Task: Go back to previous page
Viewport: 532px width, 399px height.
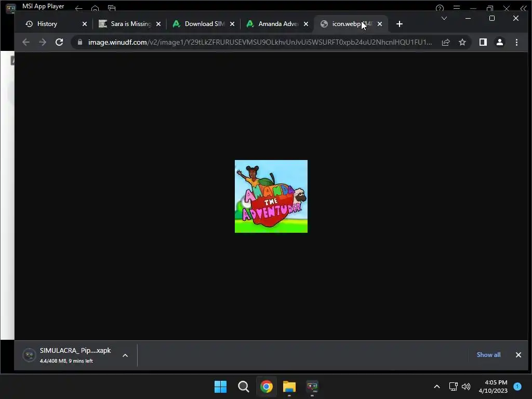Action: pyautogui.click(x=26, y=42)
